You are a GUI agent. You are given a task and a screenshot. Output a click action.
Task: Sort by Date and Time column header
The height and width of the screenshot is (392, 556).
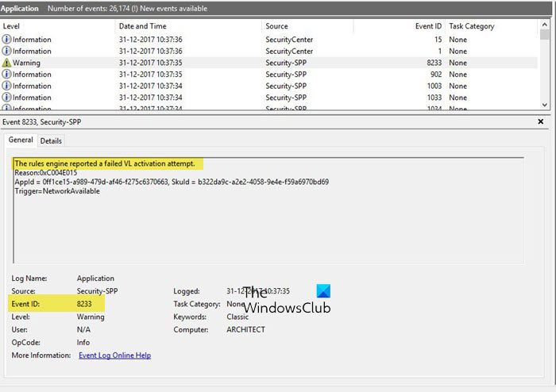tap(142, 26)
